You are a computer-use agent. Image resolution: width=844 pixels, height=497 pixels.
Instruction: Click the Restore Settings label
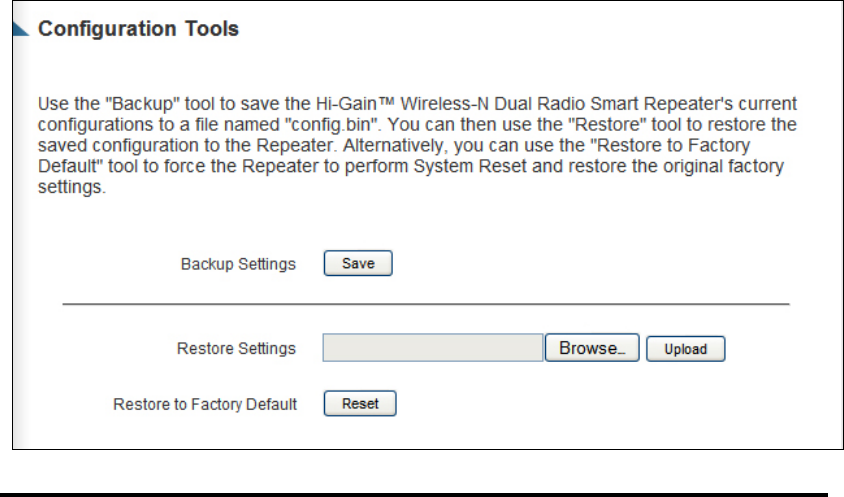click(x=236, y=349)
